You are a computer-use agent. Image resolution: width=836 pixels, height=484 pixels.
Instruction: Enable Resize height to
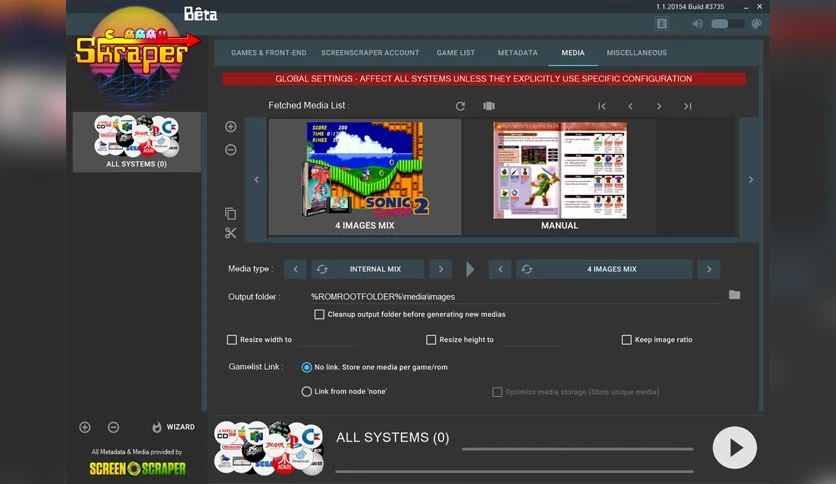[x=431, y=340]
